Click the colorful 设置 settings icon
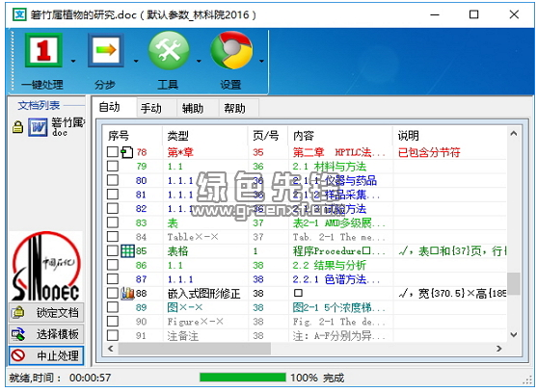This screenshot has height=392, width=537. pos(231,51)
